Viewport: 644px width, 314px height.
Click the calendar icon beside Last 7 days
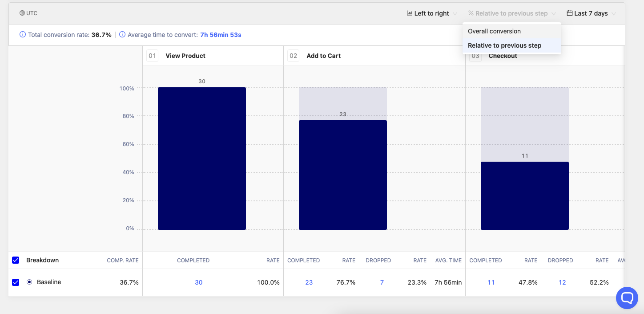(x=570, y=13)
